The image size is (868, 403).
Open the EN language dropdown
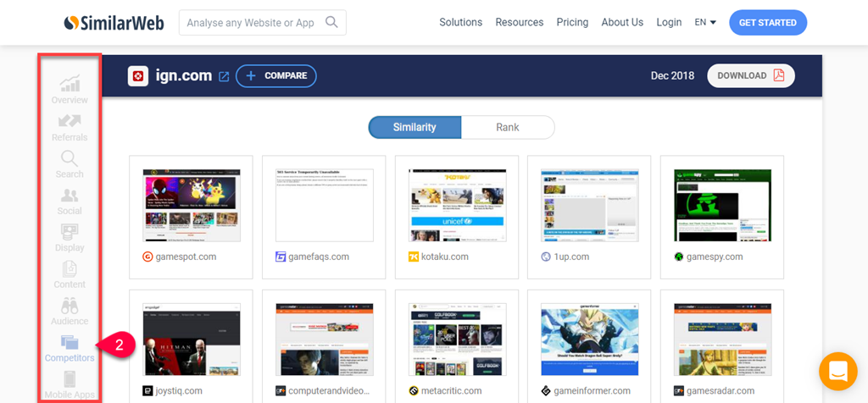[x=705, y=23]
